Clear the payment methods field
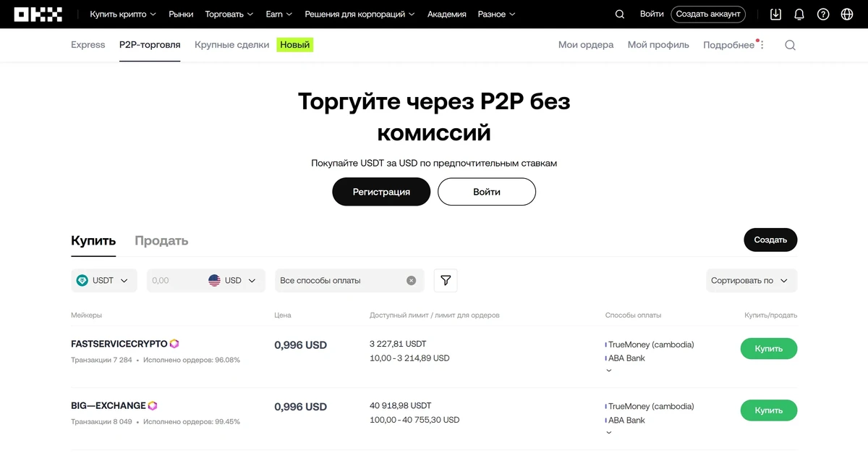The width and height of the screenshot is (868, 456). pyautogui.click(x=411, y=281)
